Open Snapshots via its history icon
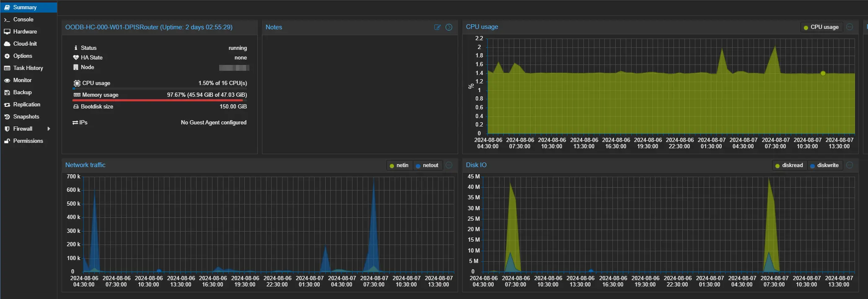This screenshot has height=299, width=868. [7, 117]
